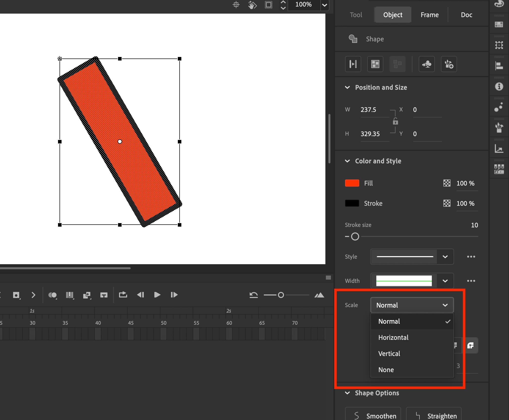Open the Align panel icon
This screenshot has width=509, height=420.
pos(499,66)
